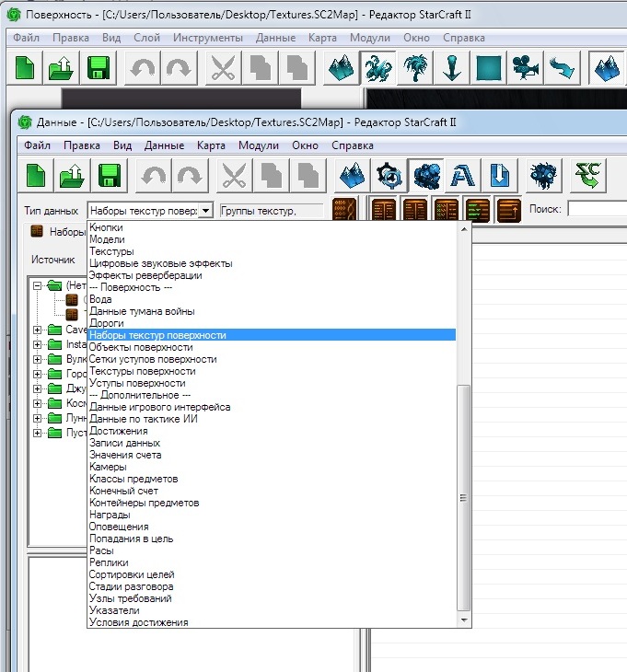The width and height of the screenshot is (627, 672).
Task: Open Data editor blue cluster icon
Action: [x=426, y=175]
